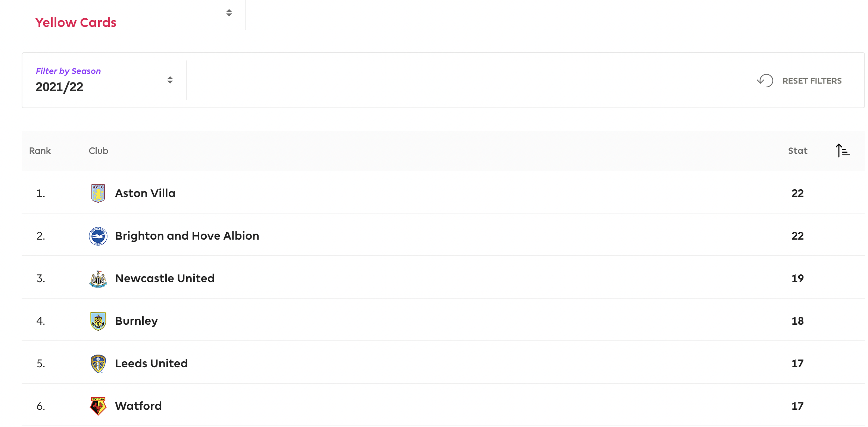Open the Aston Villa club link
868x427 pixels.
click(145, 193)
